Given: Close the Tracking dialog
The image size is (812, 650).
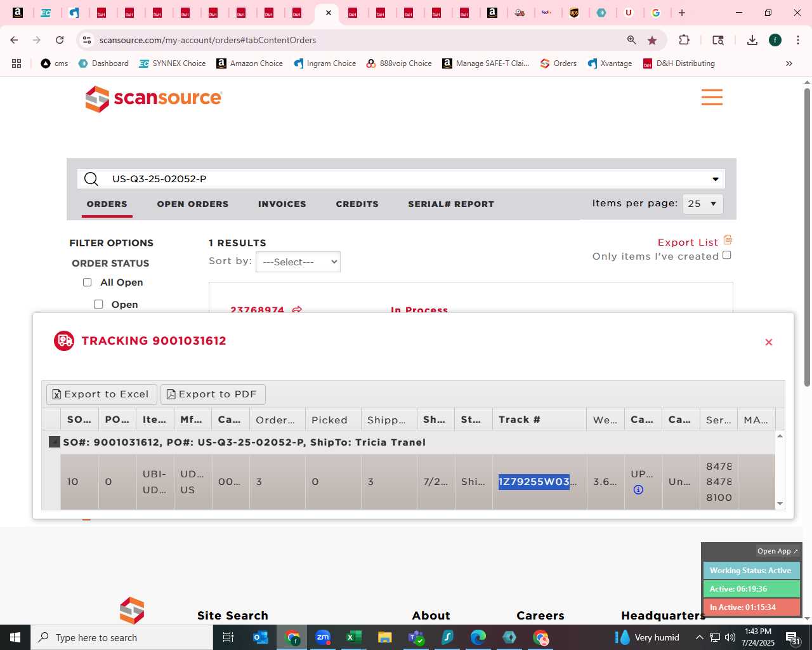Looking at the screenshot, I should tap(769, 342).
